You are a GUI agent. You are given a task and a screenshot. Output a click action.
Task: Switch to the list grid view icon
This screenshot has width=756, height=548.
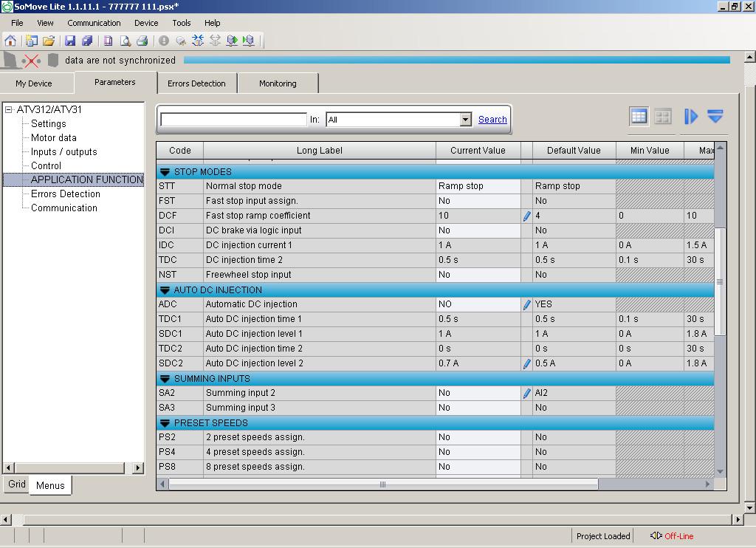[639, 116]
